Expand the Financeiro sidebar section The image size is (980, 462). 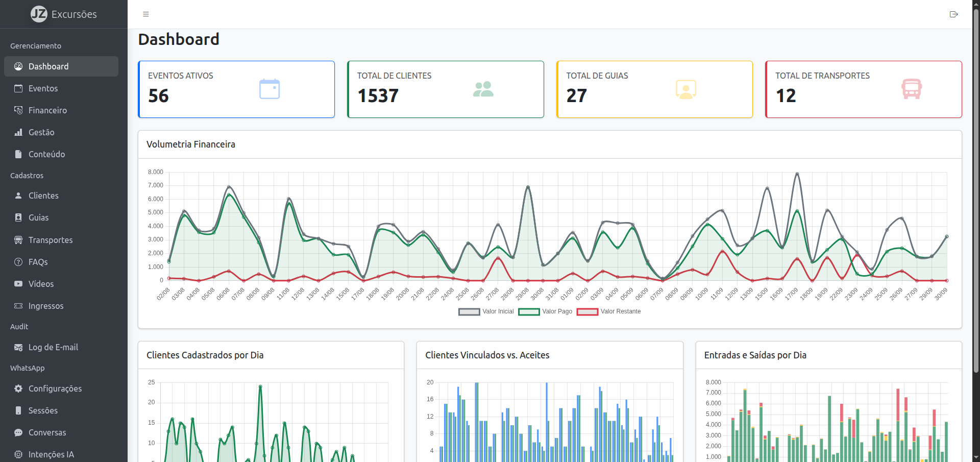point(47,110)
